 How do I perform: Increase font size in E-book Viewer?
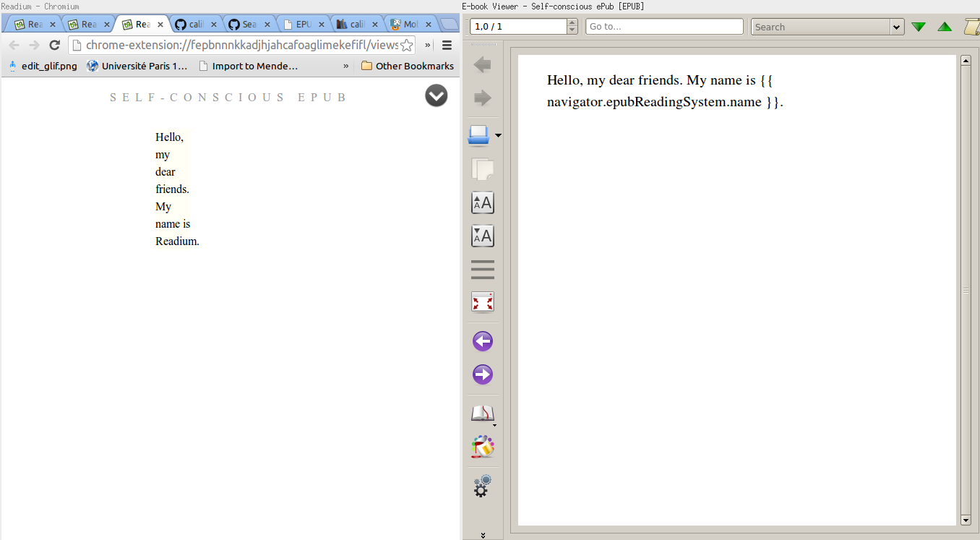483,203
